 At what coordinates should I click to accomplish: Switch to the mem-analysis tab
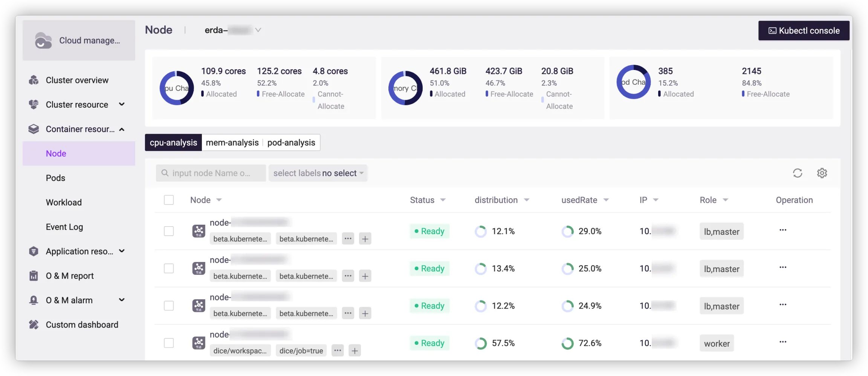click(x=232, y=143)
